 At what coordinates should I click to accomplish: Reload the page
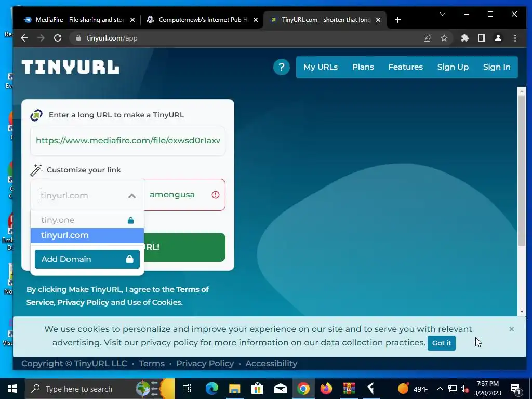[58, 38]
